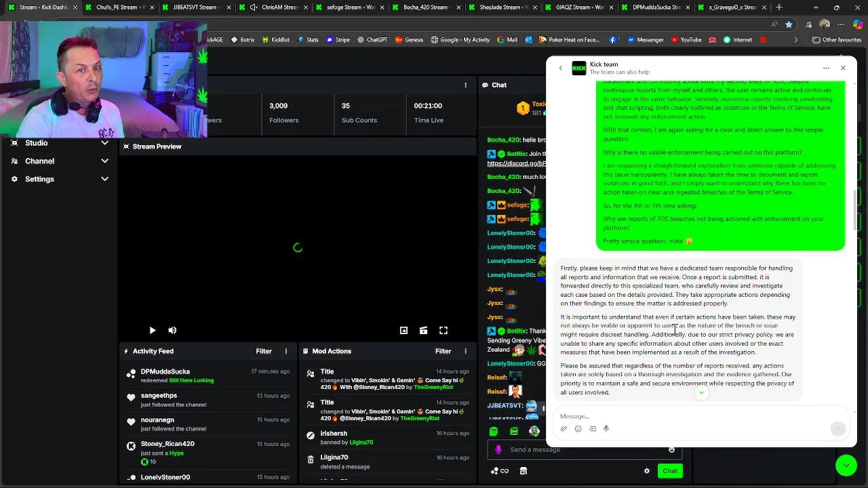Mute the stream preview volume
Image resolution: width=868 pixels, height=488 pixels.
coord(172,330)
